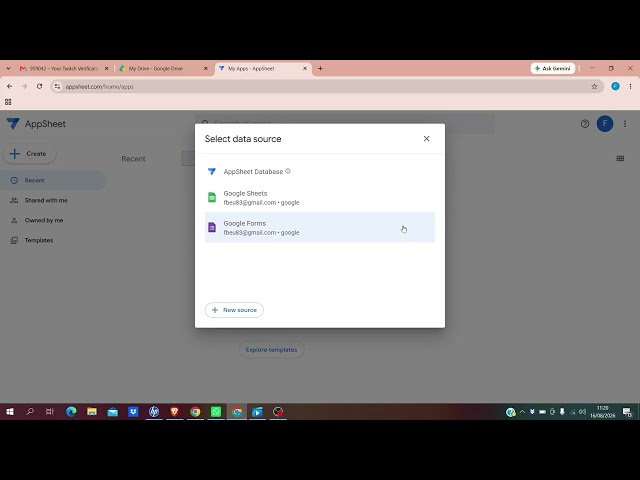Viewport: 640px width, 480px height.
Task: Bookmark this page with star icon
Action: click(x=594, y=87)
